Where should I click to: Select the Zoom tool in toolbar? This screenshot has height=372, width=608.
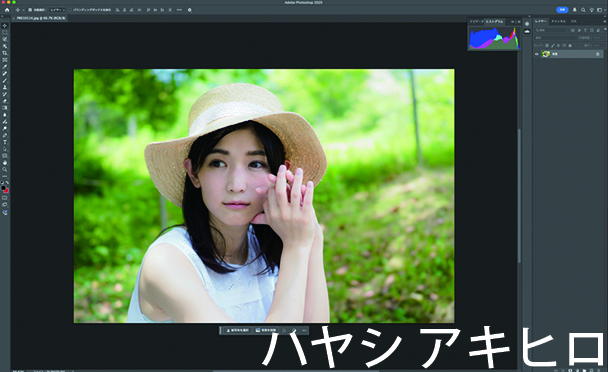point(5,170)
